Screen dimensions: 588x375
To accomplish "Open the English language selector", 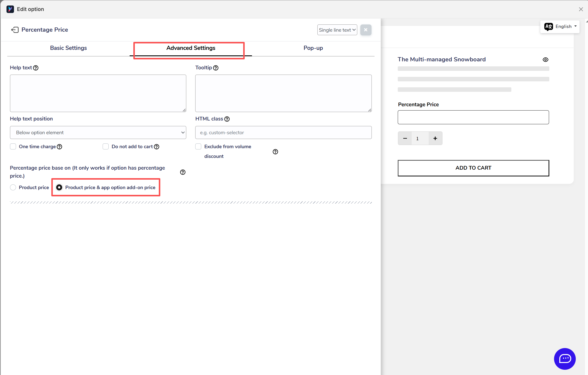I will 560,26.
